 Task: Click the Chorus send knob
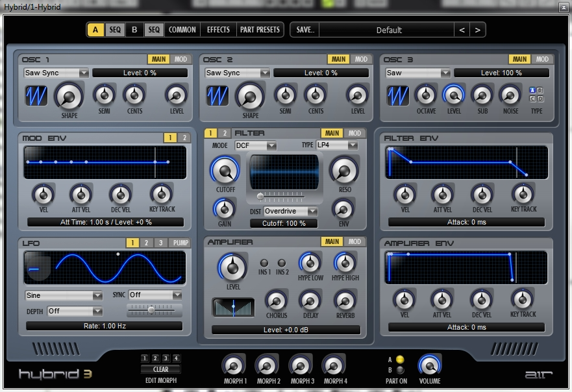[276, 300]
